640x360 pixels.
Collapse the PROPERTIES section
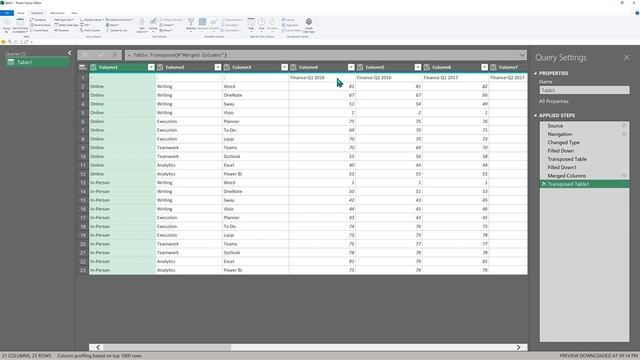(536, 73)
